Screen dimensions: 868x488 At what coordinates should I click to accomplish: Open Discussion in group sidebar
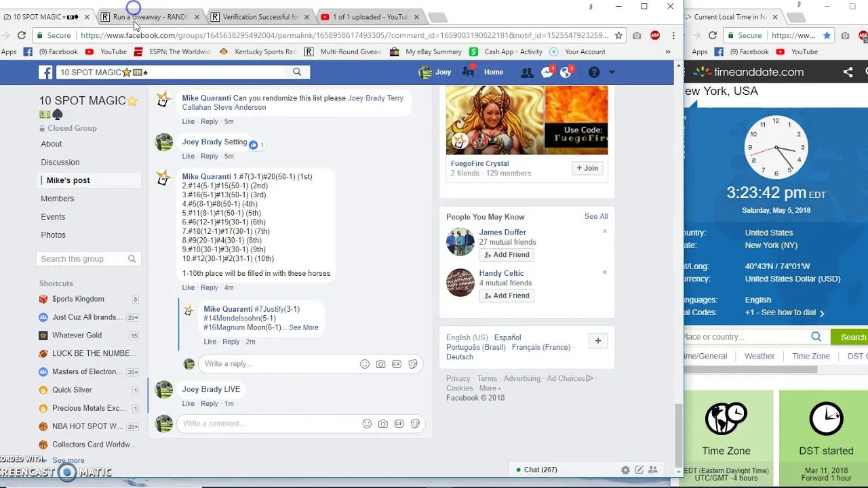(x=60, y=162)
